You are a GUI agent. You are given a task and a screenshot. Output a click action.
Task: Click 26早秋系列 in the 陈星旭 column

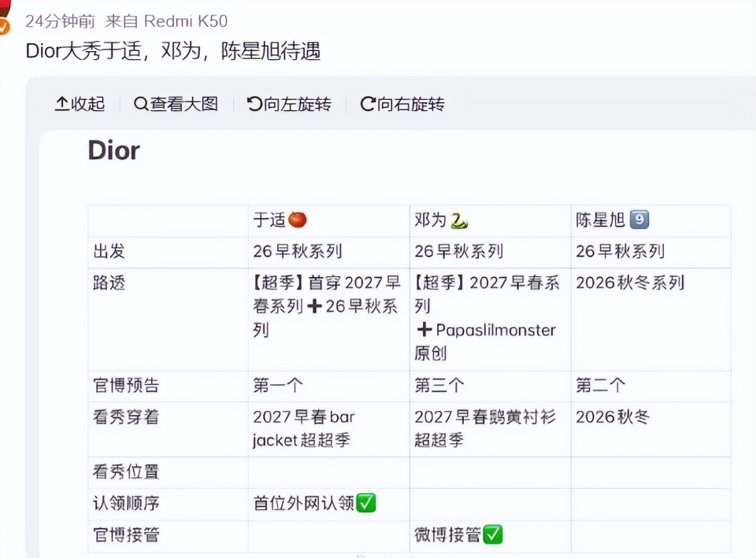620,251
